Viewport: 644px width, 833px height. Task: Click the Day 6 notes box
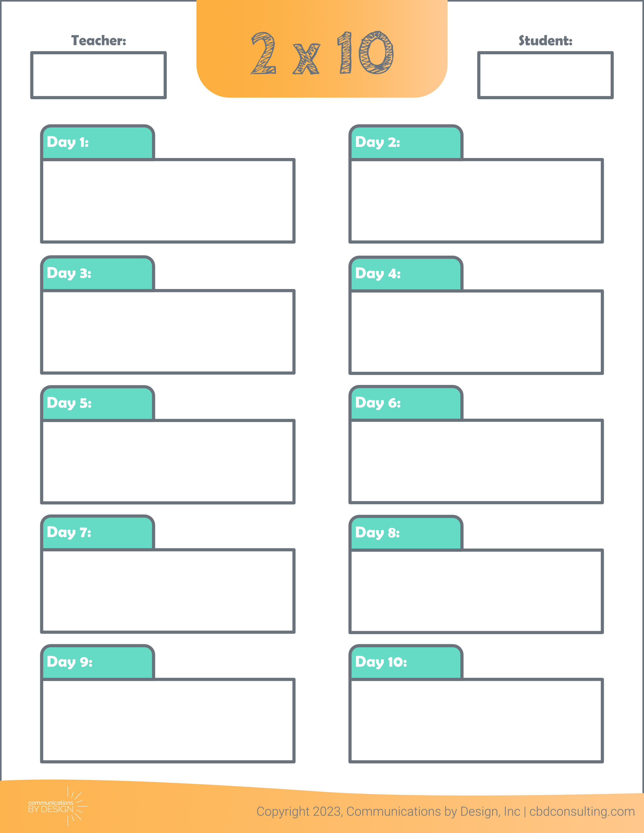[x=476, y=461]
